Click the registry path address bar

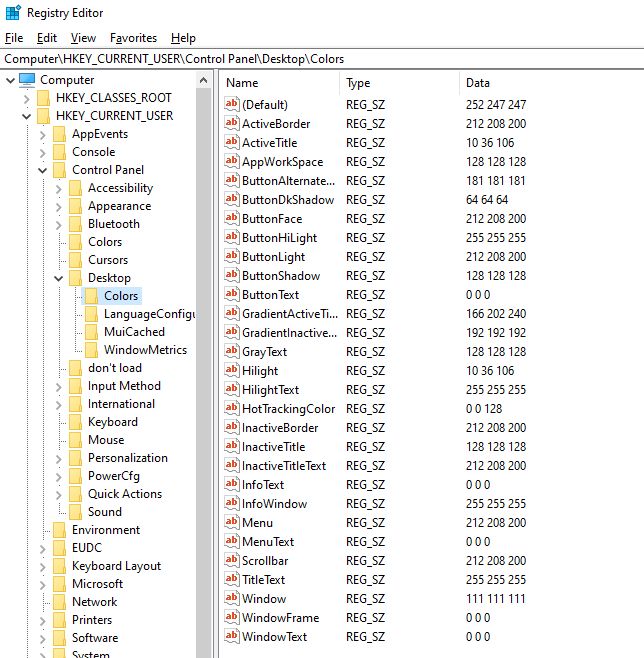(x=322, y=59)
